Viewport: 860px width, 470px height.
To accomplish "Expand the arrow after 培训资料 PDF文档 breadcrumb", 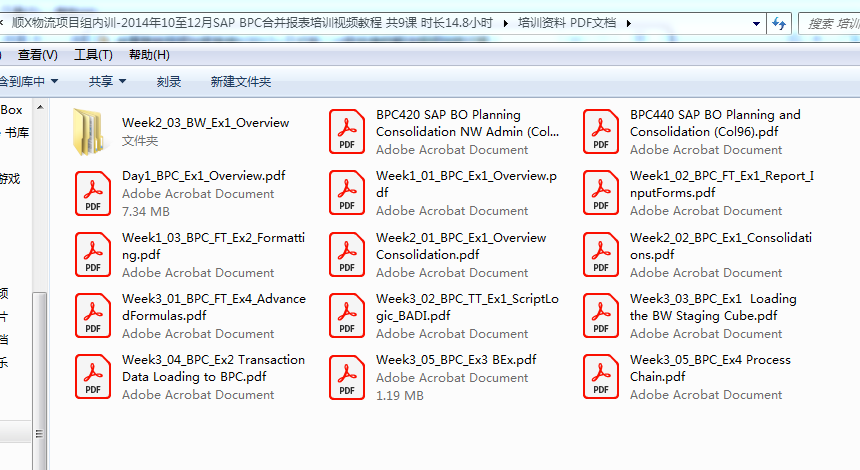I will pos(629,23).
